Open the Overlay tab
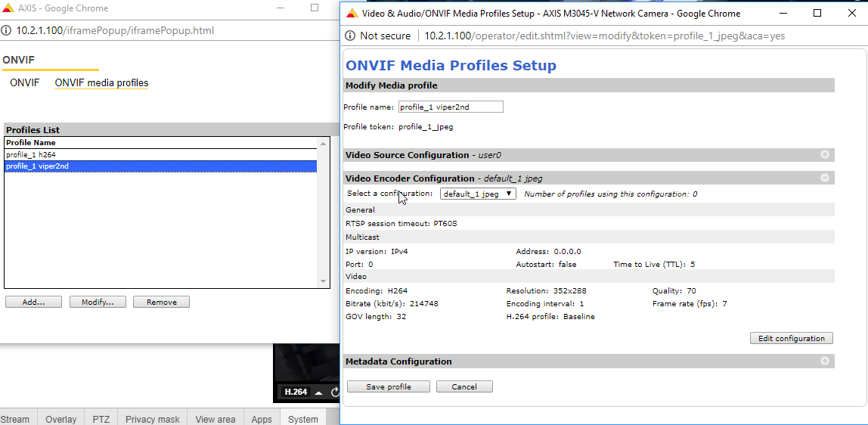Image resolution: width=868 pixels, height=425 pixels. (x=61, y=419)
